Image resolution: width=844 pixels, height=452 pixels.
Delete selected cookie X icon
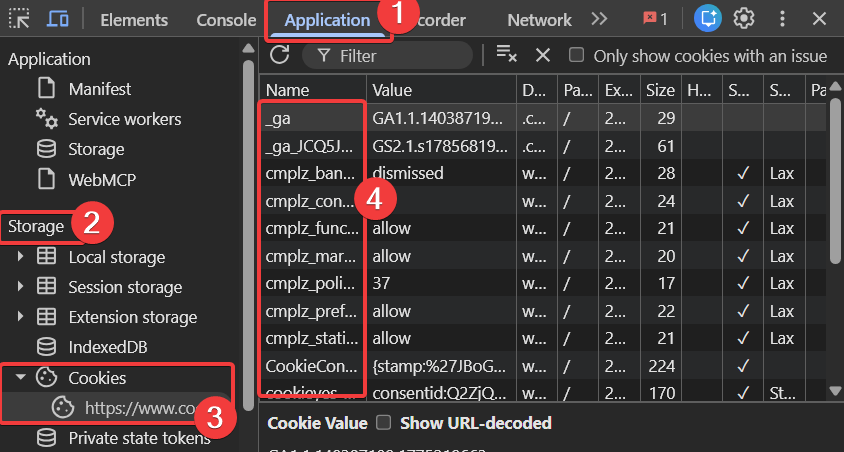click(x=543, y=55)
